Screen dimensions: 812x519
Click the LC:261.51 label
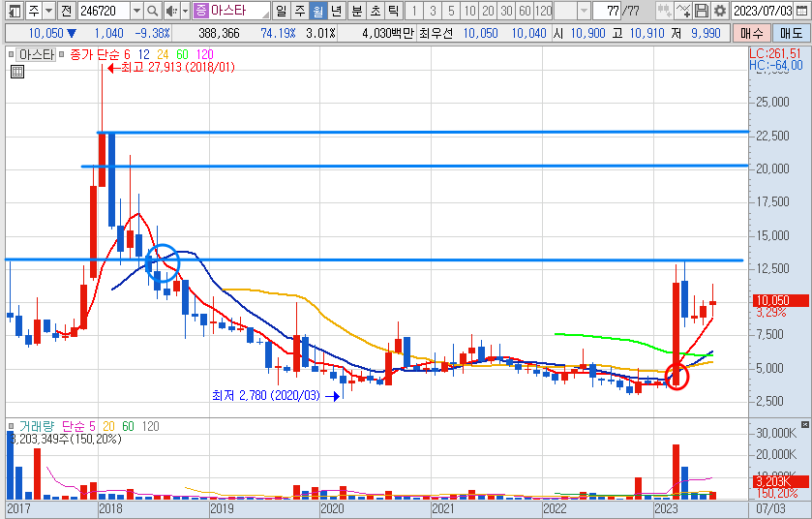tap(775, 53)
